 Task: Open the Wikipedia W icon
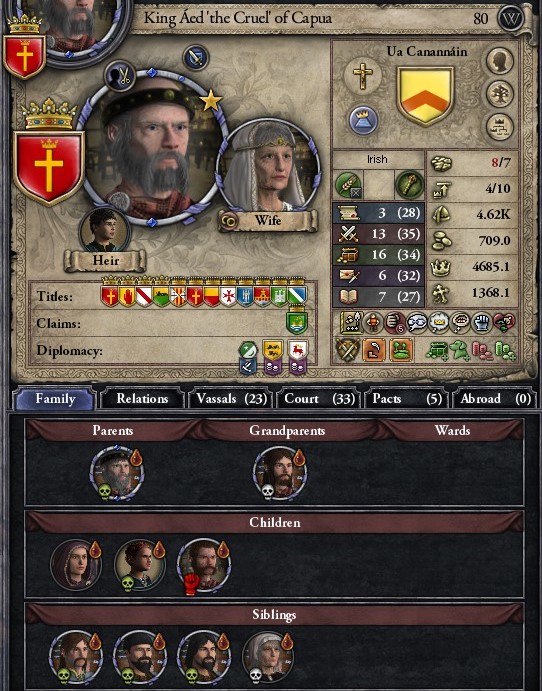click(510, 19)
